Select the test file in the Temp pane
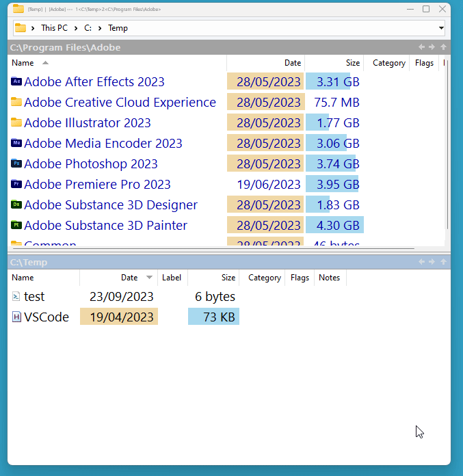 click(34, 296)
